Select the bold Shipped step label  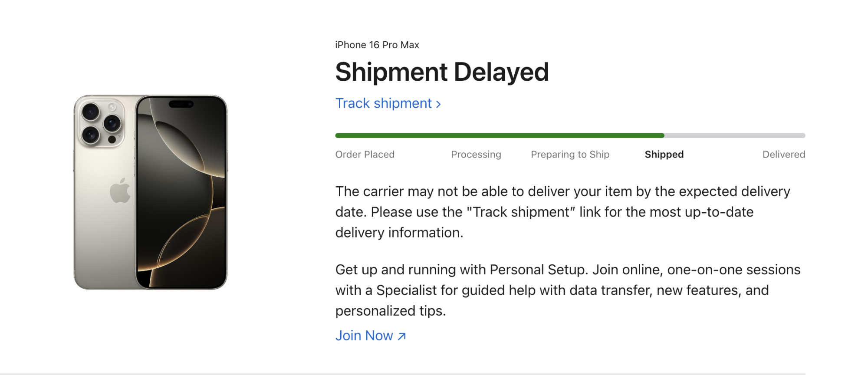tap(664, 155)
